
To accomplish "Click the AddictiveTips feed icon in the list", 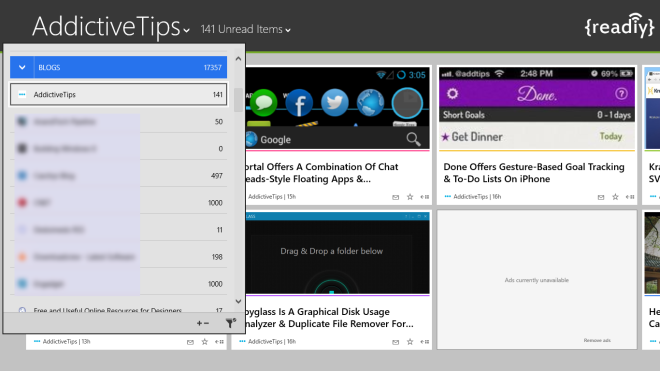I will [22, 94].
